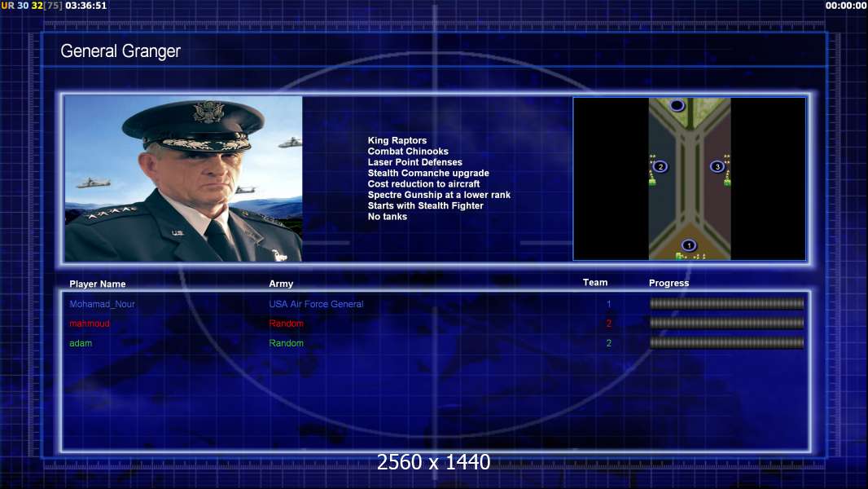Click USA Air Force General army entry

coord(316,304)
